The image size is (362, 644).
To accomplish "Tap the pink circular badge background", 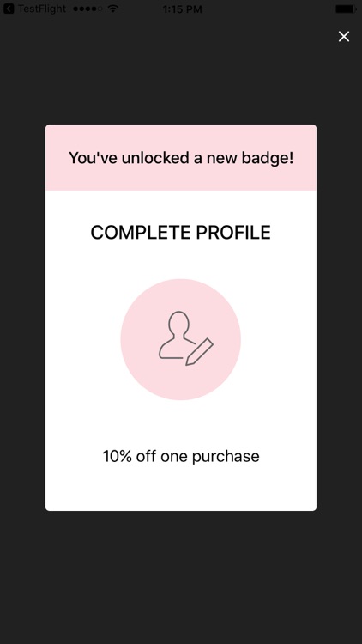I will click(x=181, y=339).
